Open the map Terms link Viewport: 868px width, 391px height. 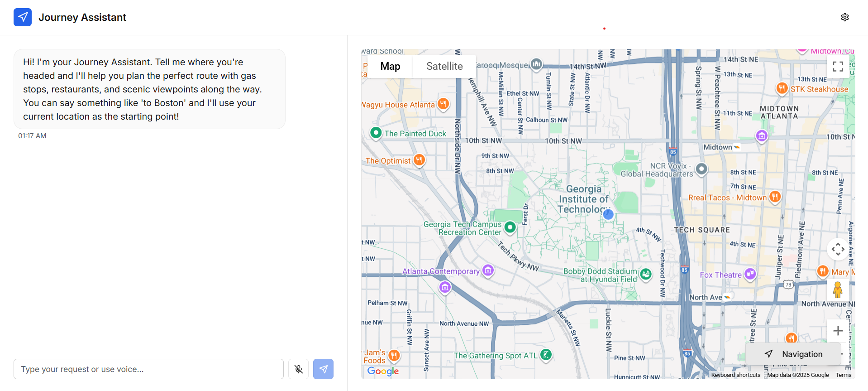pyautogui.click(x=843, y=375)
